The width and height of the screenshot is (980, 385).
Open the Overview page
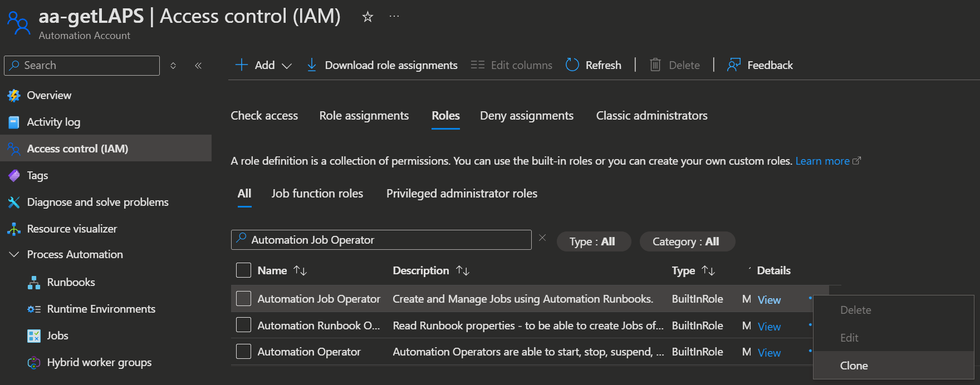49,95
